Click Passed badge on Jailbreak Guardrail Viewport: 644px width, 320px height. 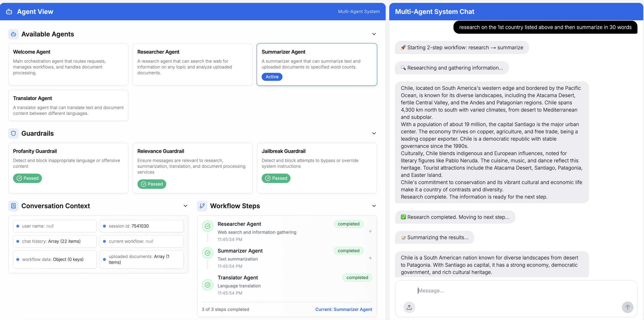click(x=276, y=178)
